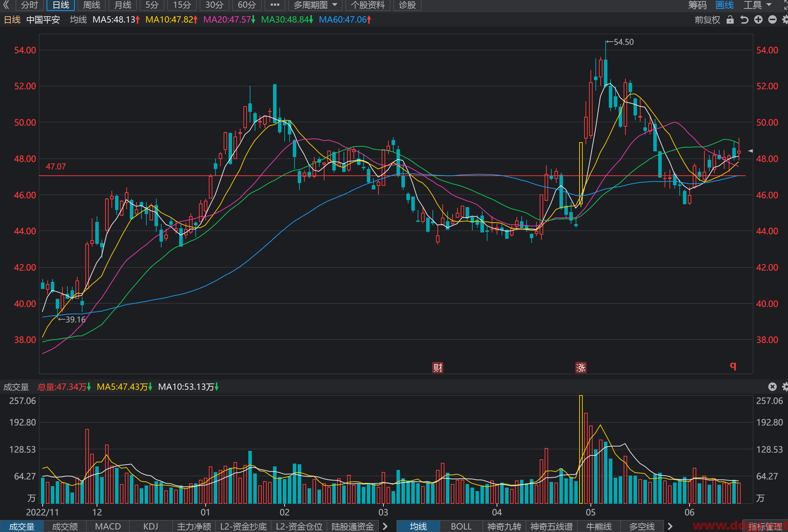Click the undo arrow icon
The height and width of the screenshot is (532, 788).
(744, 20)
